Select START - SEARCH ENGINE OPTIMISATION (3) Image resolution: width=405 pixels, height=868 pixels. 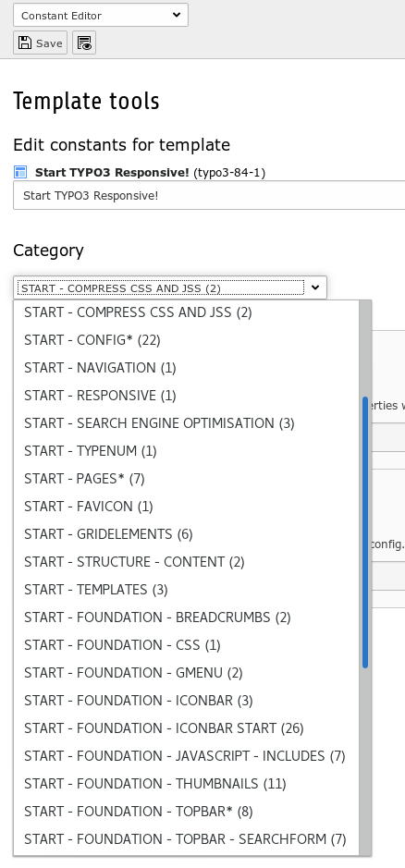186,423
